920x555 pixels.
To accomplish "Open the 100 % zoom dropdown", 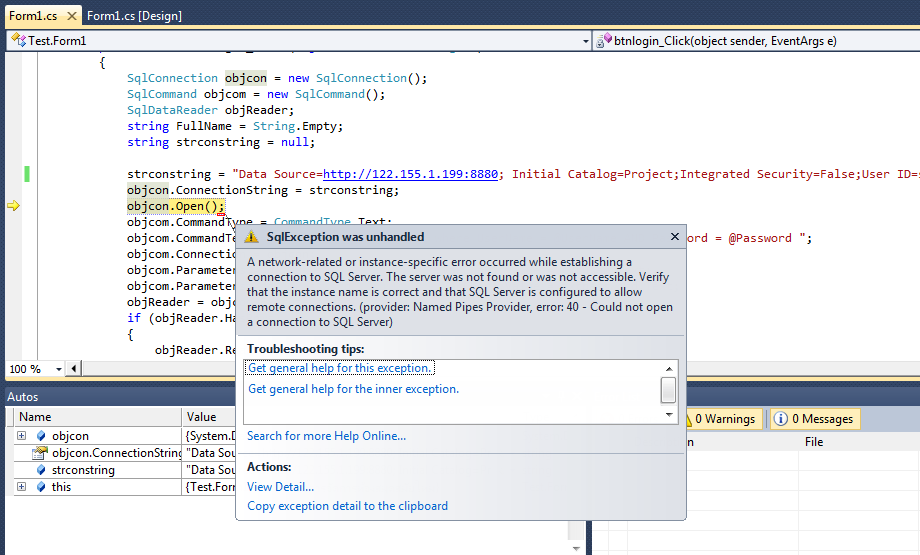I will click(x=59, y=369).
